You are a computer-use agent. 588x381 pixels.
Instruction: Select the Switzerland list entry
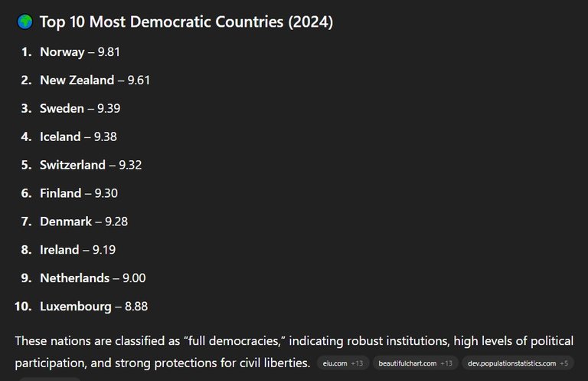pos(91,165)
